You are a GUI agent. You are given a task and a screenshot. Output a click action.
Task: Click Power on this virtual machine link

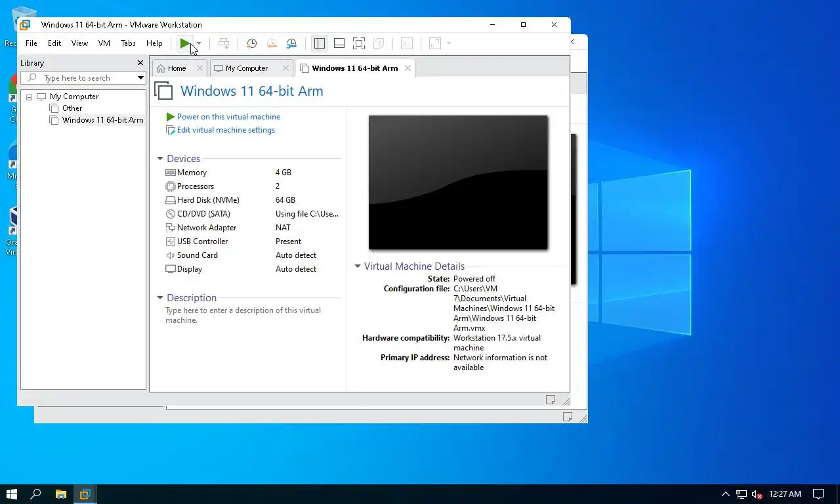tap(228, 117)
